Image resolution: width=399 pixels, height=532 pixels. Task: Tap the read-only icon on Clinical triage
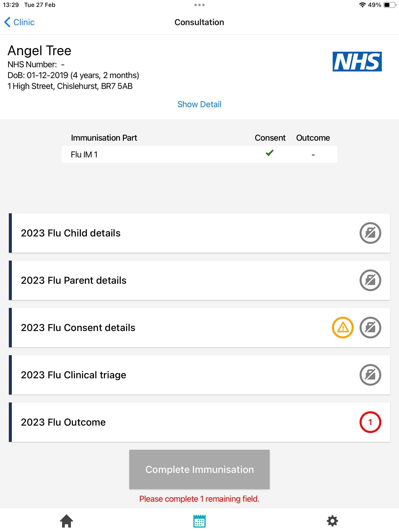(x=370, y=375)
